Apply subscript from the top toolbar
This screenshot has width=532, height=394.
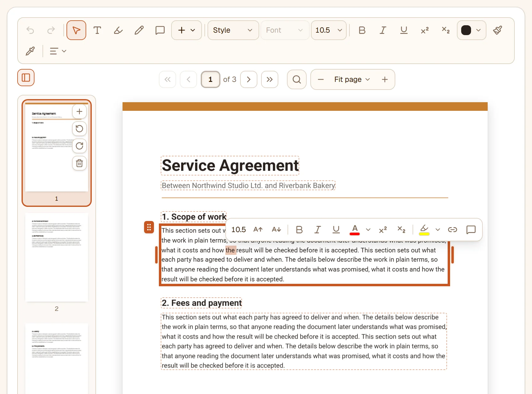tap(446, 30)
